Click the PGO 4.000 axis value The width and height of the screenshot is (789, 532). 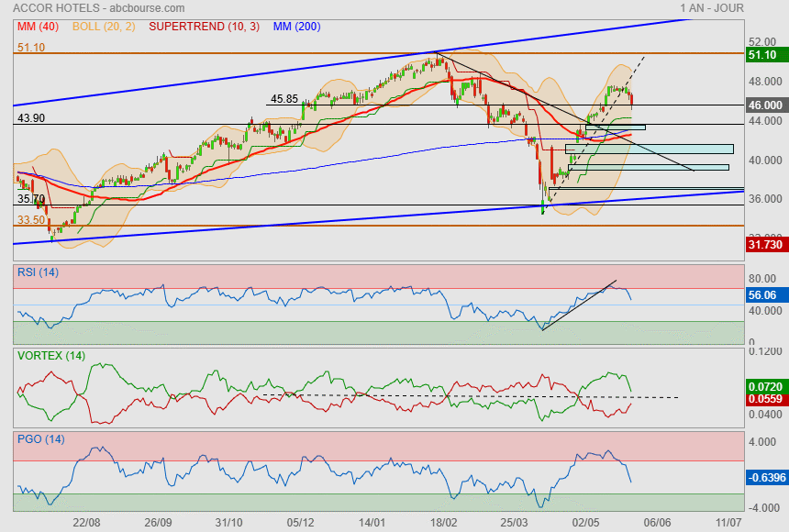762,442
